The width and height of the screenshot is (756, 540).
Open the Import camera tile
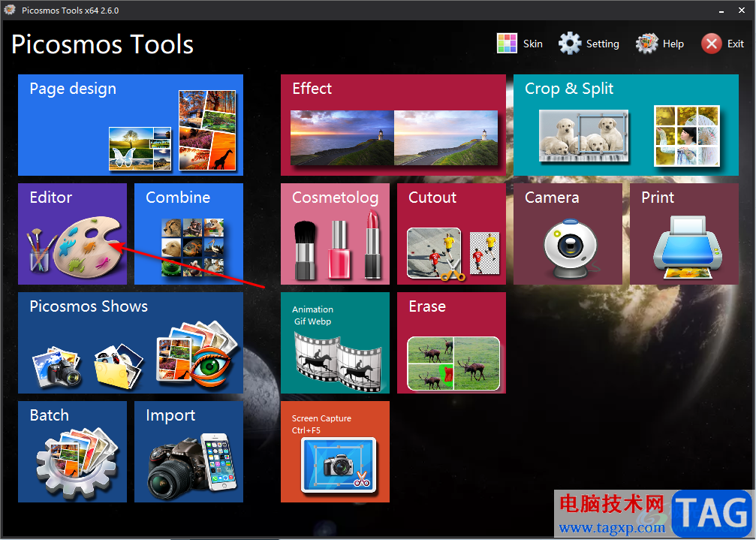point(188,452)
